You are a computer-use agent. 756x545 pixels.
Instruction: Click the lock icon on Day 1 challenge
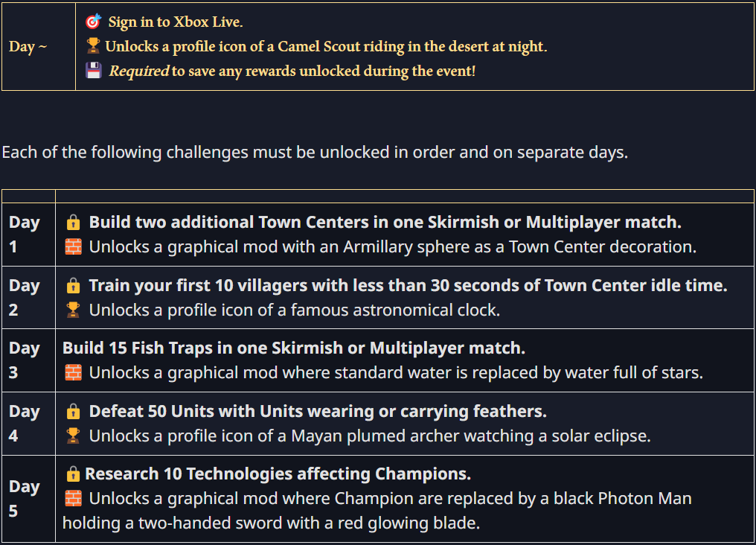(x=73, y=223)
